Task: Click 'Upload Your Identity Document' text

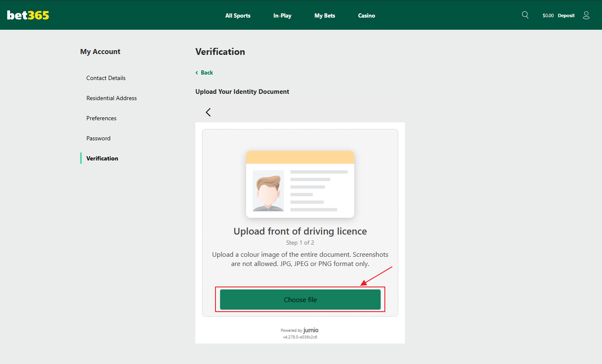Action: [x=242, y=92]
